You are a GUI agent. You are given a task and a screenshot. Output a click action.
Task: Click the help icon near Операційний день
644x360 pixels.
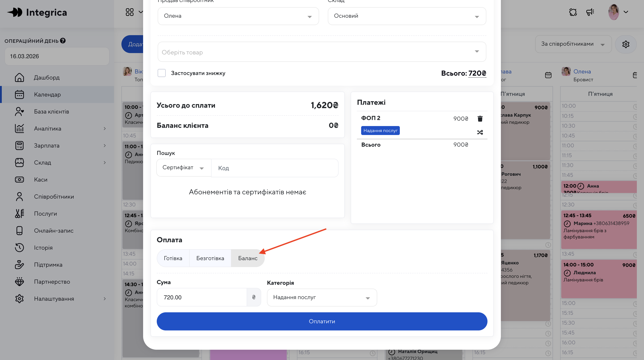(63, 41)
